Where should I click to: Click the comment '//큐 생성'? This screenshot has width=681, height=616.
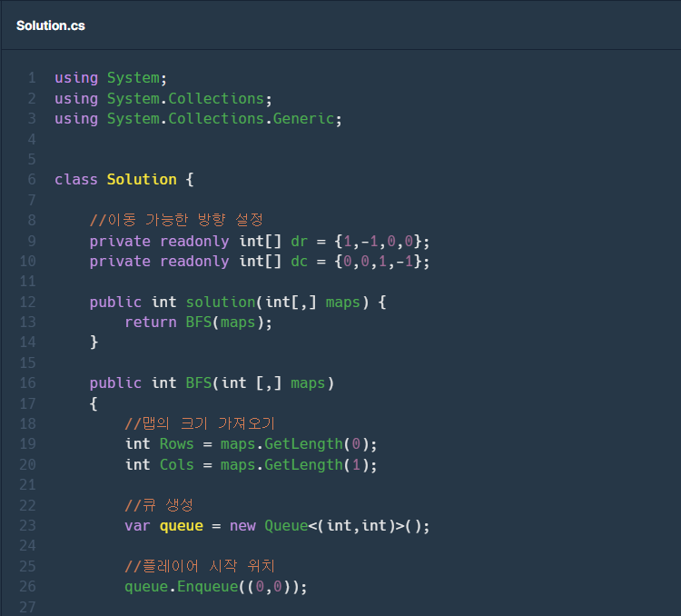point(159,505)
